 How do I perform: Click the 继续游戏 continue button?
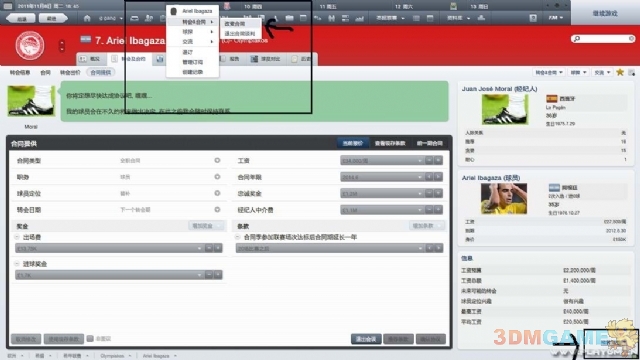605,13
